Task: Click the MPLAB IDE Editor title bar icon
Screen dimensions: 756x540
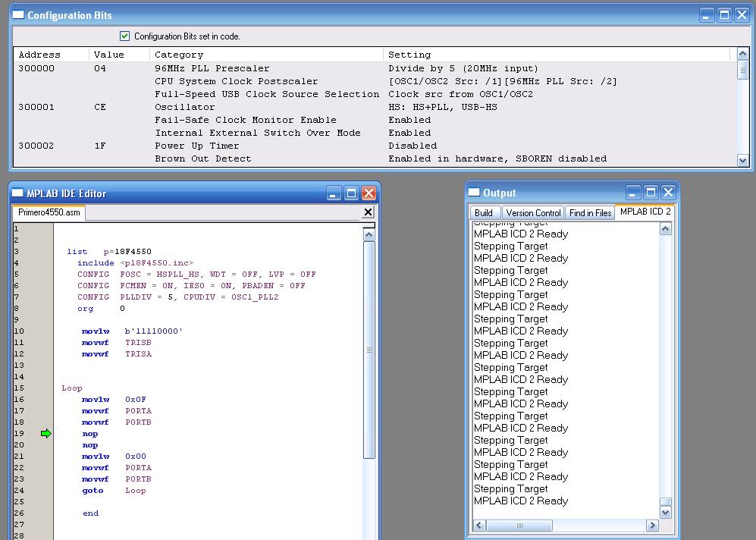Action: click(18, 193)
